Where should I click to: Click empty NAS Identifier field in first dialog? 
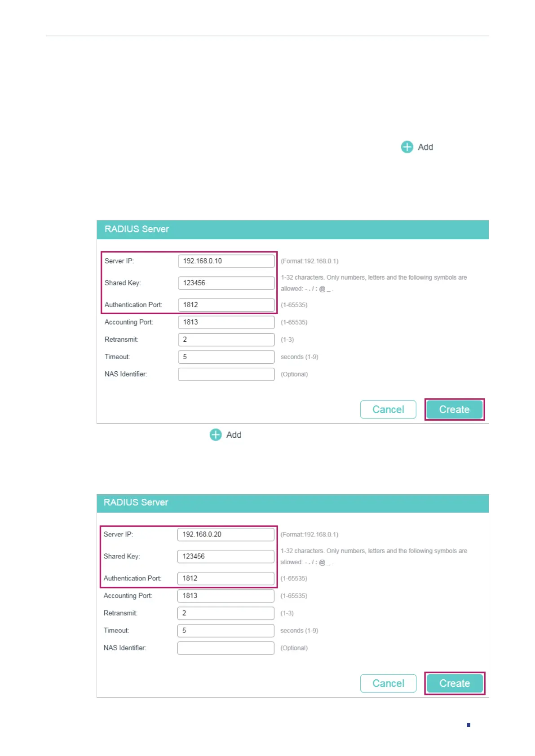226,374
